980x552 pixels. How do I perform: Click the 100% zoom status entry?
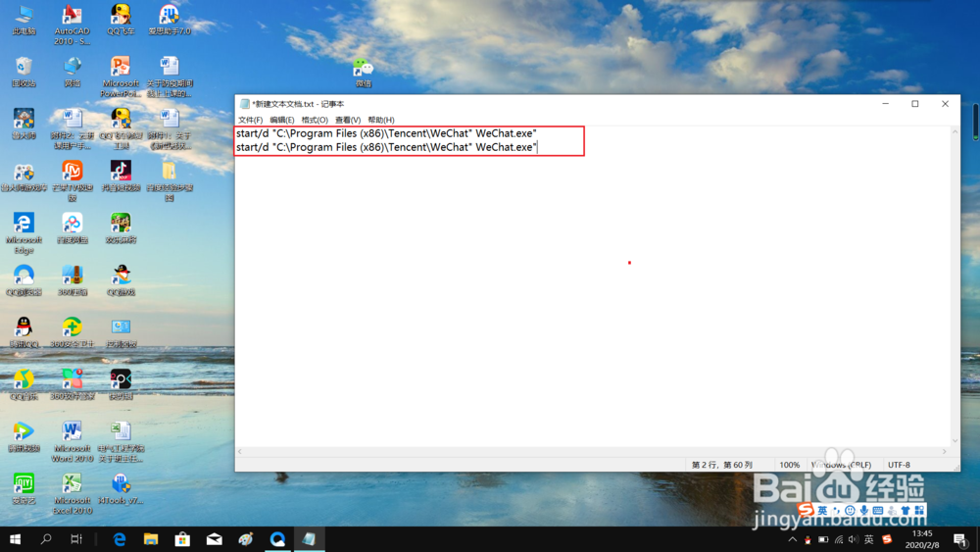(x=789, y=465)
